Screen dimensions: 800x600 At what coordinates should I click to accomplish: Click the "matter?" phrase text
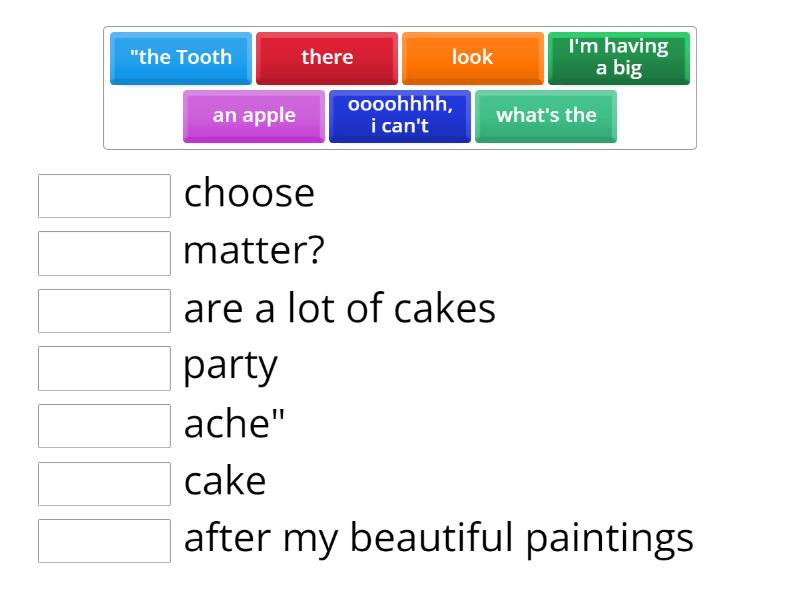tap(254, 251)
